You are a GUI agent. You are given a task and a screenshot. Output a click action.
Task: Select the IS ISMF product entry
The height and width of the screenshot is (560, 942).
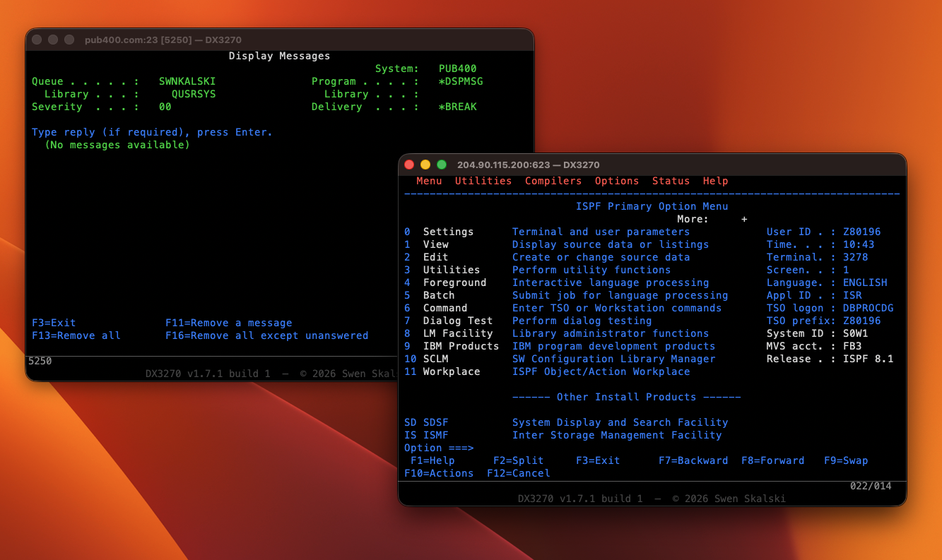(x=426, y=435)
